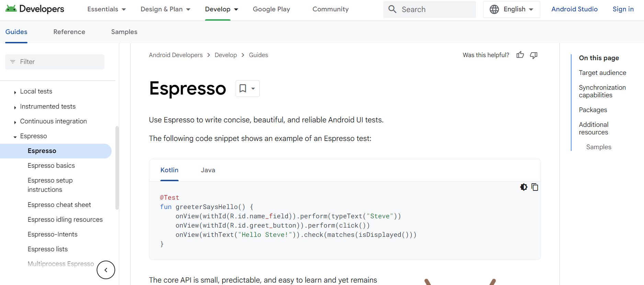Click the thumbs down icon
Image resolution: width=644 pixels, height=285 pixels.
click(534, 55)
